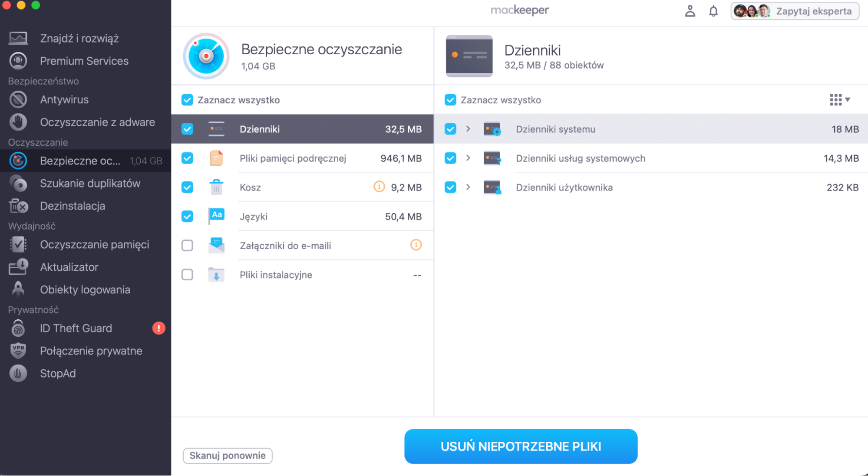The height and width of the screenshot is (476, 868).
Task: Click the ID Theft Guard fingerprint icon
Action: point(18,328)
